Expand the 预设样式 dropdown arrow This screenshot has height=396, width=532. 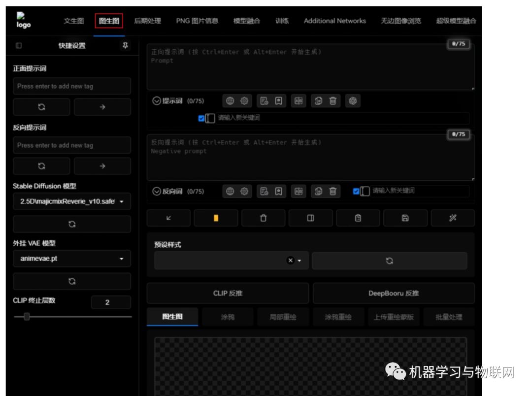tap(299, 261)
